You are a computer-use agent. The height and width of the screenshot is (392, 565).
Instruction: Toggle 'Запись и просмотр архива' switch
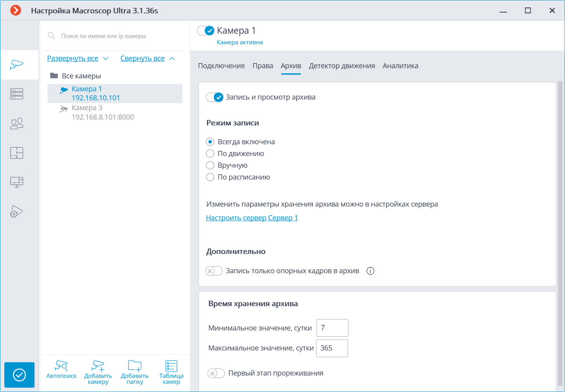[x=215, y=97]
